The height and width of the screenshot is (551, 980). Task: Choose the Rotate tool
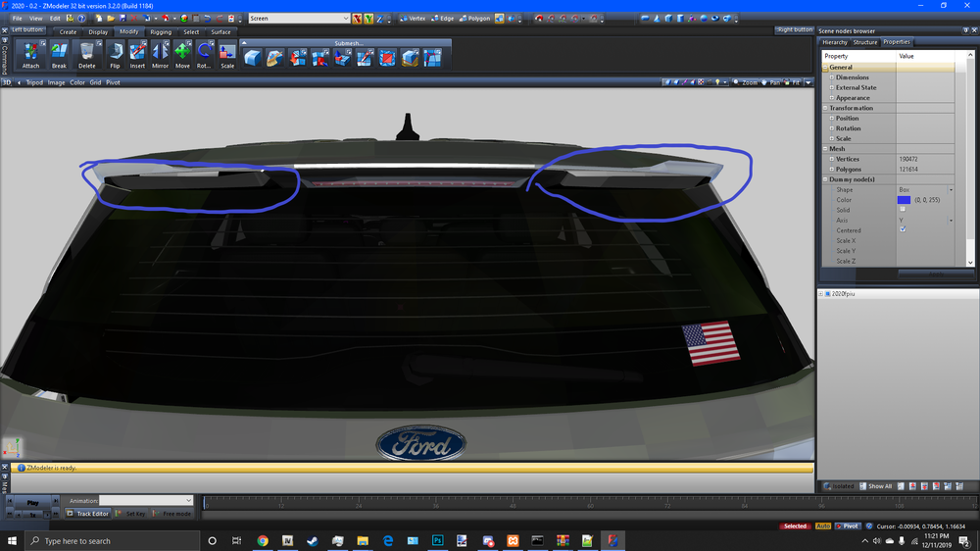pos(205,55)
